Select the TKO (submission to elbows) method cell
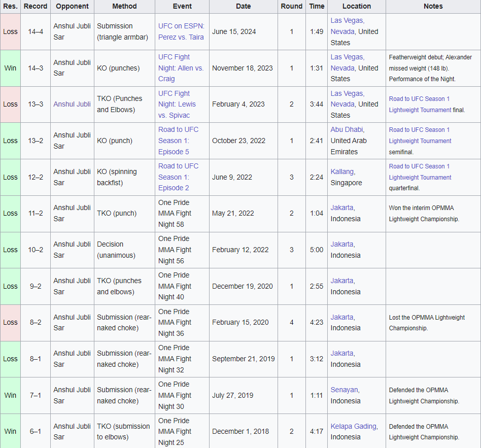The width and height of the screenshot is (481, 448). pyautogui.click(x=124, y=431)
